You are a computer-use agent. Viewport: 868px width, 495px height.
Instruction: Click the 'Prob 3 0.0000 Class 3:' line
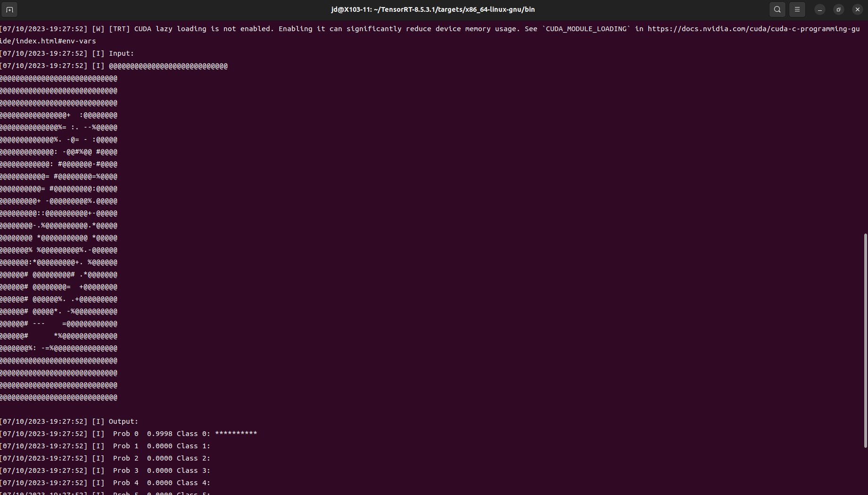pyautogui.click(x=105, y=470)
